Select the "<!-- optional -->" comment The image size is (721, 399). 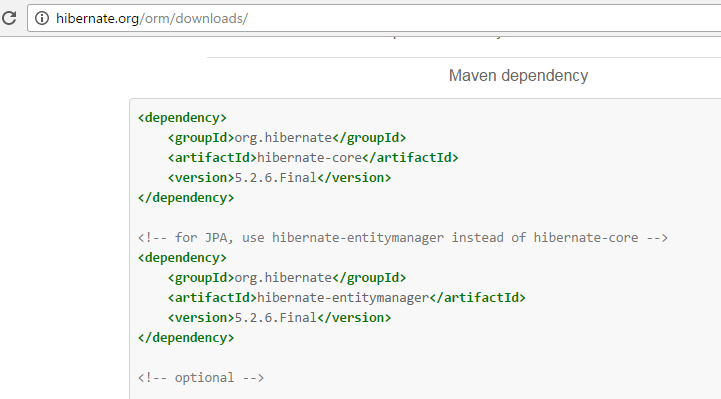pos(201,378)
